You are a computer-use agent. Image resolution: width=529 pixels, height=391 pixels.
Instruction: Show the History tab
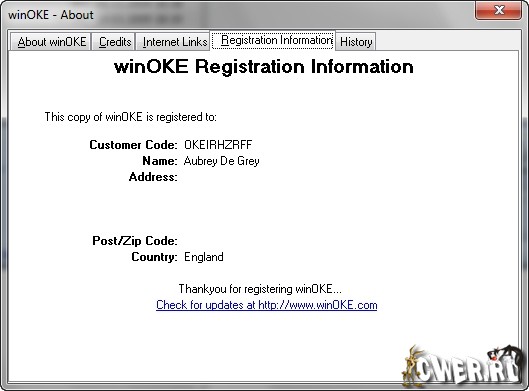pyautogui.click(x=356, y=42)
